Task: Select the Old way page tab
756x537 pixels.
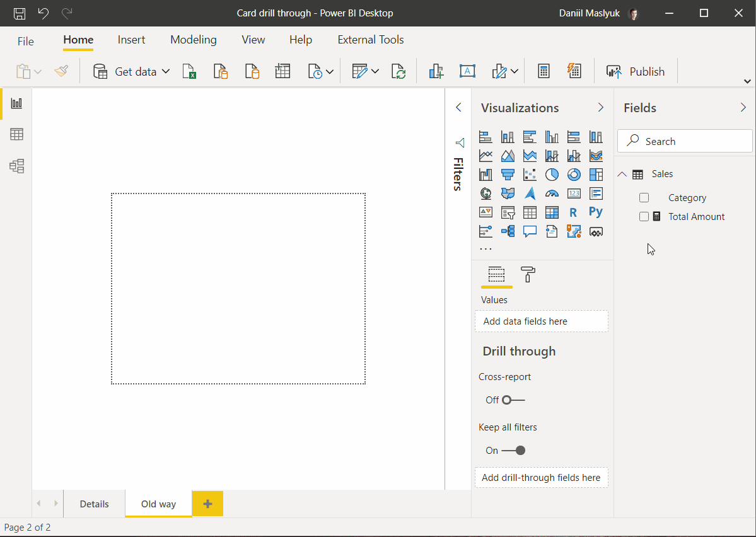Action: (x=159, y=504)
